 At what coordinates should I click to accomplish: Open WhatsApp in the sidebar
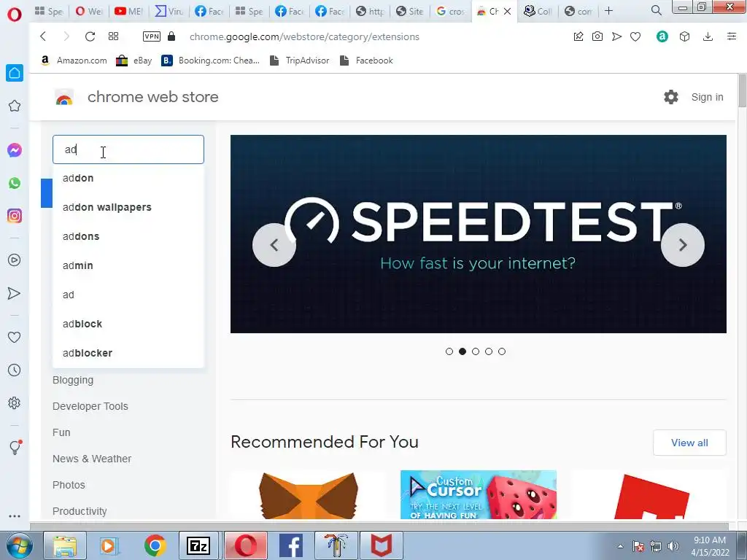tap(15, 183)
